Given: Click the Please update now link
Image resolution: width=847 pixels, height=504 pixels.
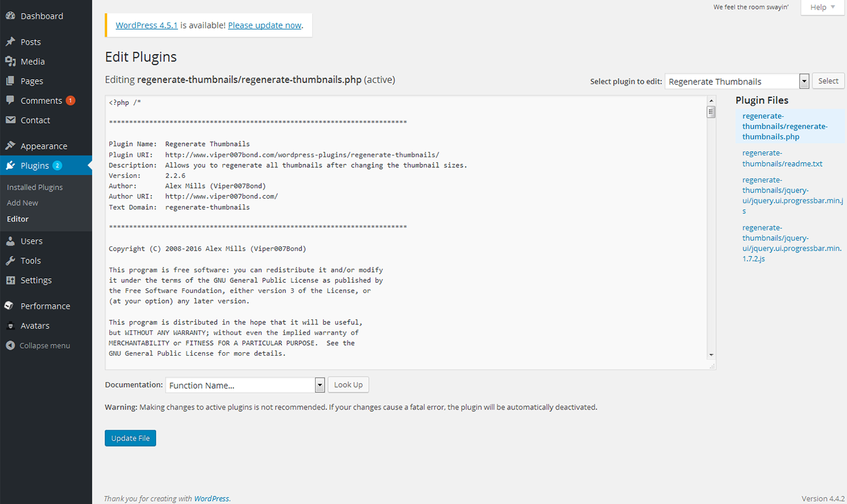Looking at the screenshot, I should pos(265,25).
